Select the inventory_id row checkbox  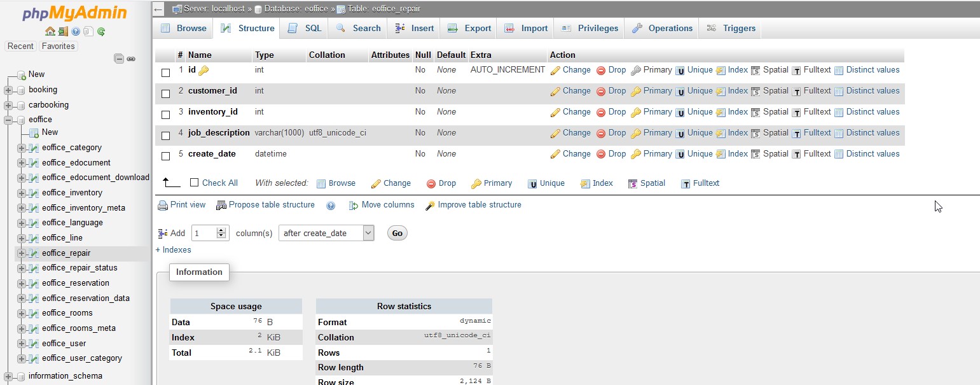pos(166,115)
